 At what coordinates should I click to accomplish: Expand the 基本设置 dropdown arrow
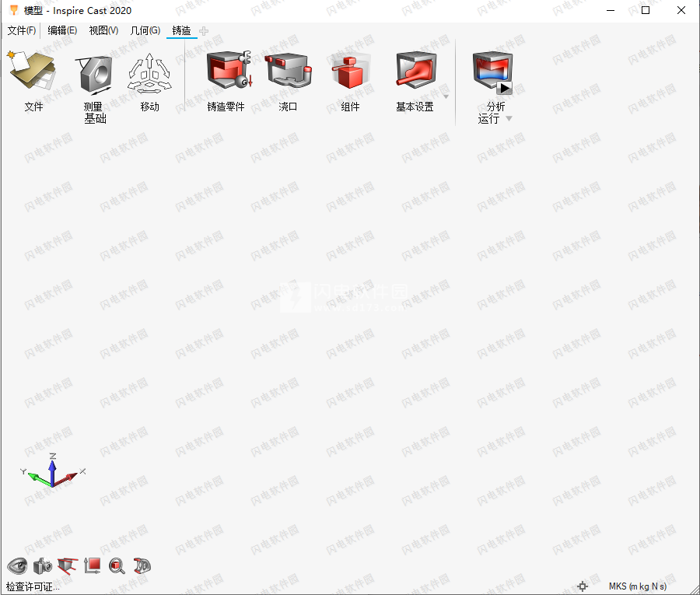pyautogui.click(x=446, y=96)
